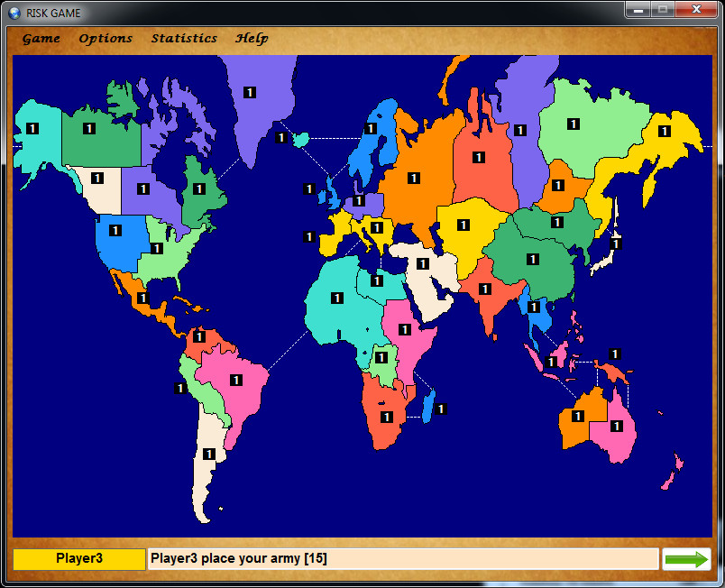Select the red India territory
Screen dimensions: 725x588
coord(484,289)
